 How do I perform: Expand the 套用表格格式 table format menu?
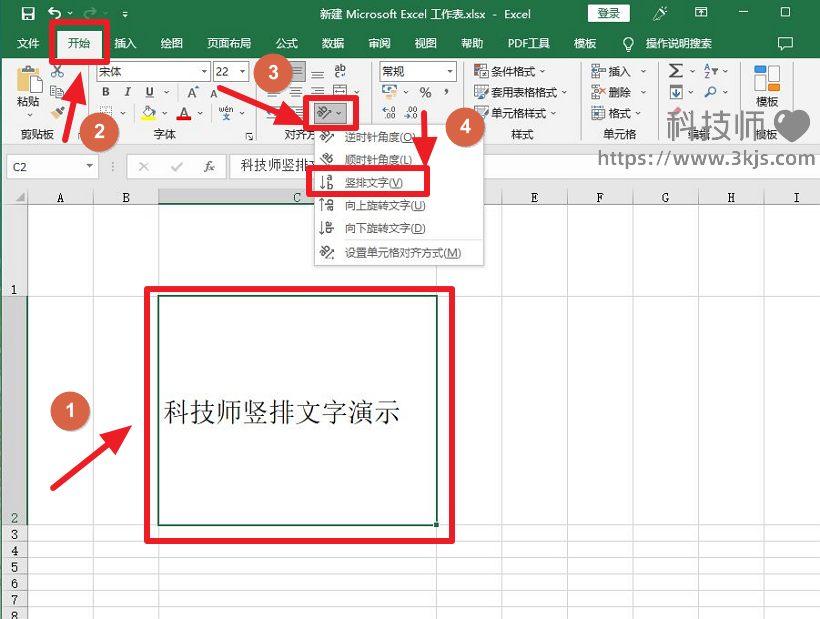pos(564,93)
